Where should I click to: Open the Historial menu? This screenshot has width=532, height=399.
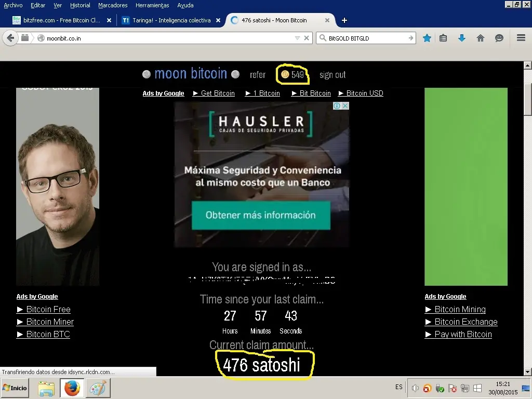click(80, 5)
